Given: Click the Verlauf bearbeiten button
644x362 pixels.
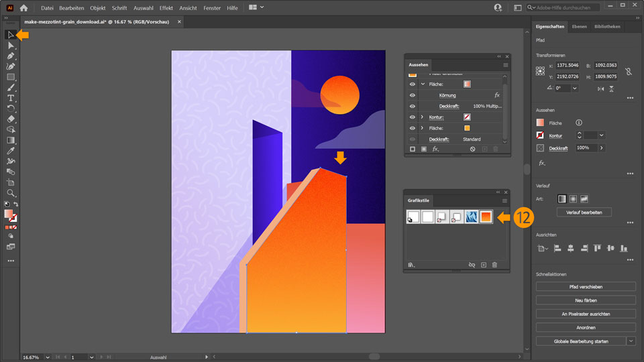Looking at the screenshot, I should 586,213.
